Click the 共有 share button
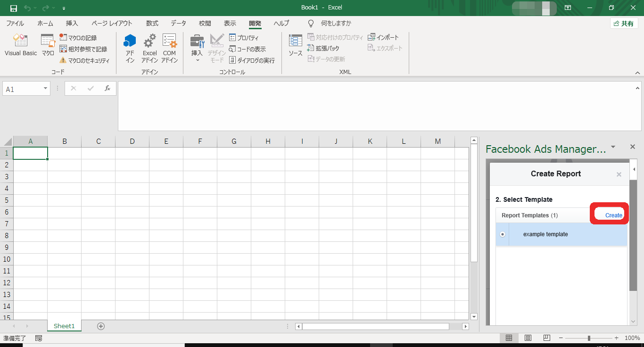 [624, 24]
